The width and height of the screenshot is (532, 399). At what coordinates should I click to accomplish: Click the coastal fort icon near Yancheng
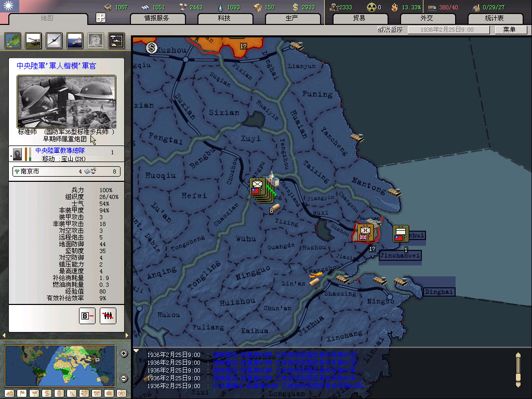click(x=357, y=137)
